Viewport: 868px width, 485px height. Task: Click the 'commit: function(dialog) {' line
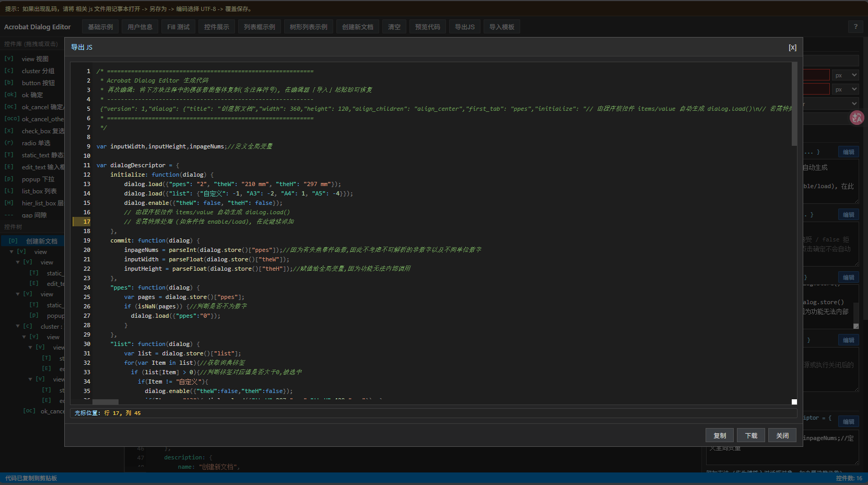point(155,240)
